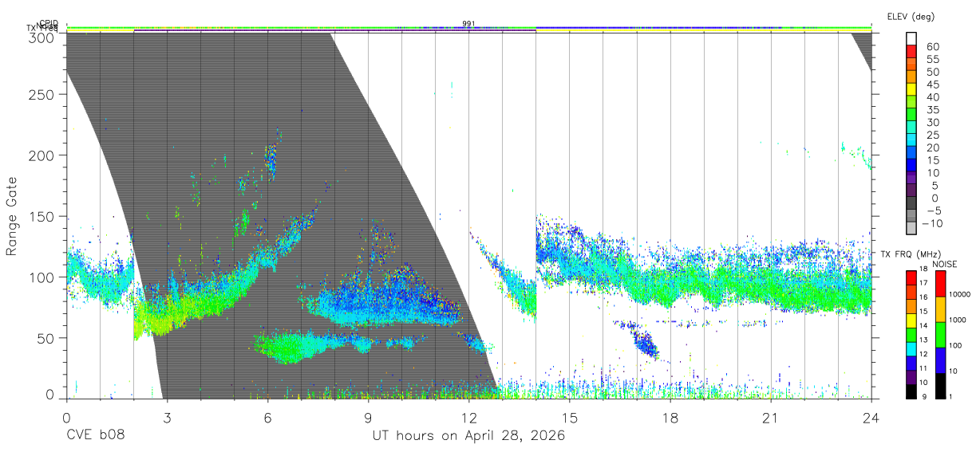Click the light gray bottom swatch of ELEV bar
Viewport: 980px width, 452px height.
(x=913, y=229)
